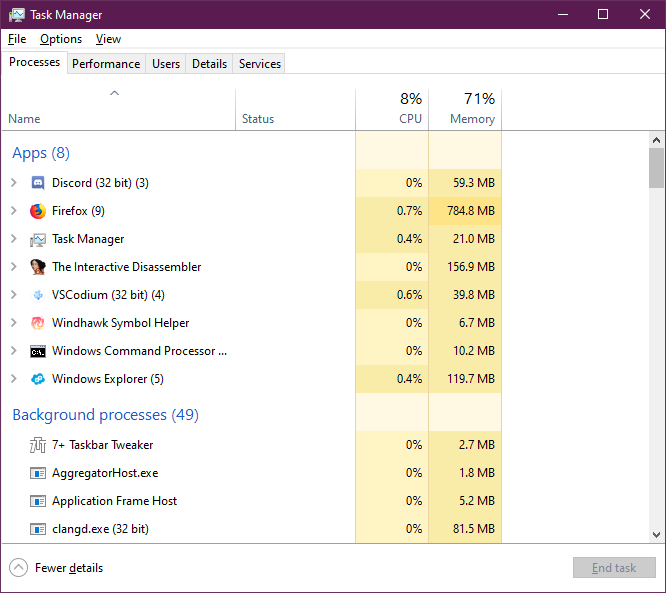The width and height of the screenshot is (666, 593).
Task: Select the clangd.exe (32 bit) name
Action: click(x=100, y=529)
